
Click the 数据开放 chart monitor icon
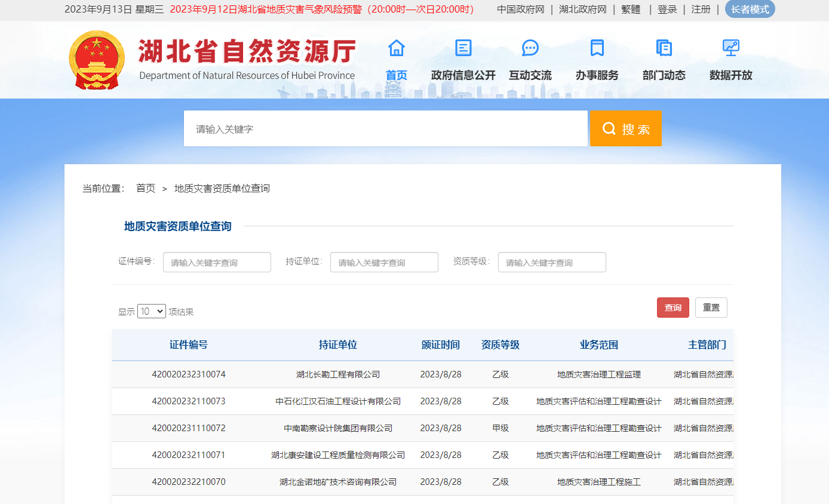coord(730,48)
